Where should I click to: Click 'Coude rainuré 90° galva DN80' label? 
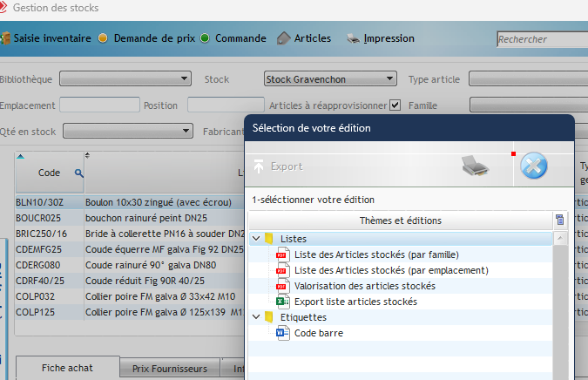(151, 265)
